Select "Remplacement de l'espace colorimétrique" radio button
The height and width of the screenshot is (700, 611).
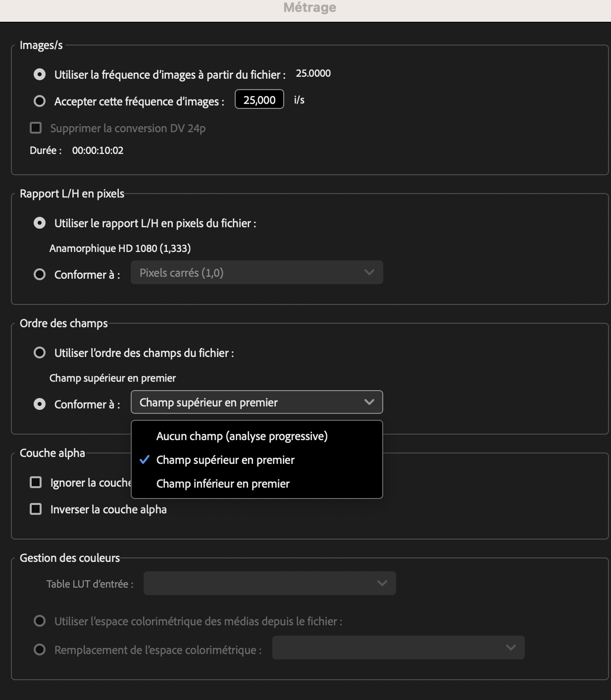tap(40, 650)
